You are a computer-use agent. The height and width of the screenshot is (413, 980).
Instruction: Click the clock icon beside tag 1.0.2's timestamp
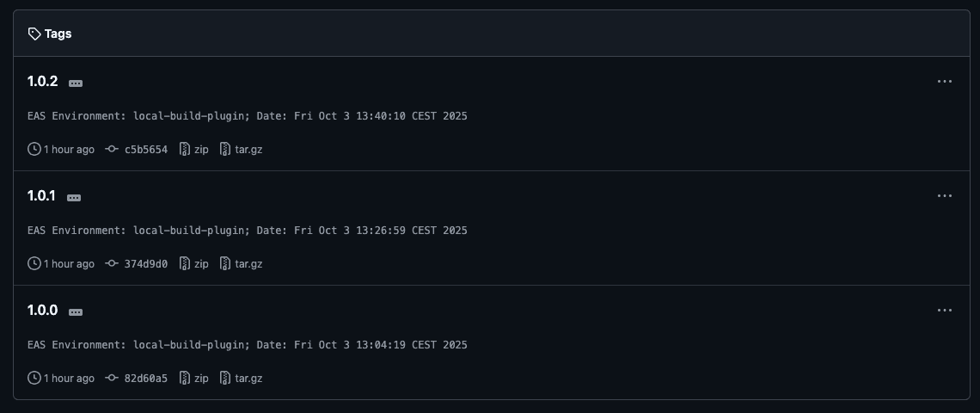click(34, 150)
